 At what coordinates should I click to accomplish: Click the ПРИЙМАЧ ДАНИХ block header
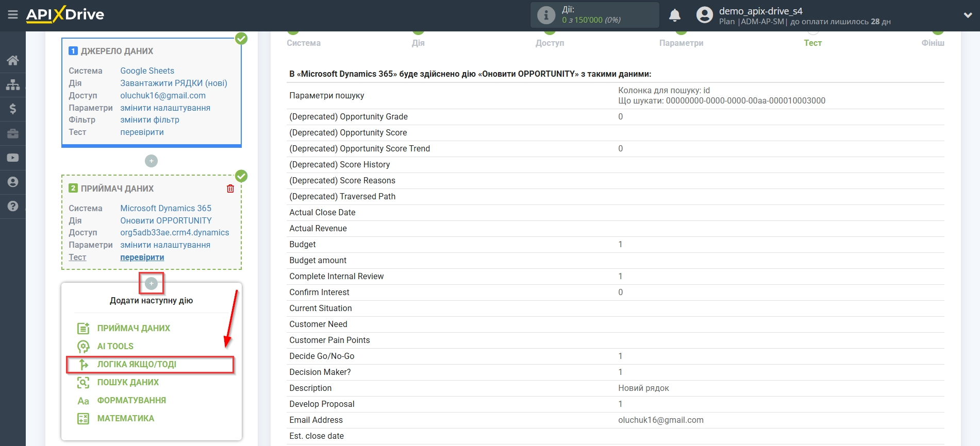click(x=117, y=188)
